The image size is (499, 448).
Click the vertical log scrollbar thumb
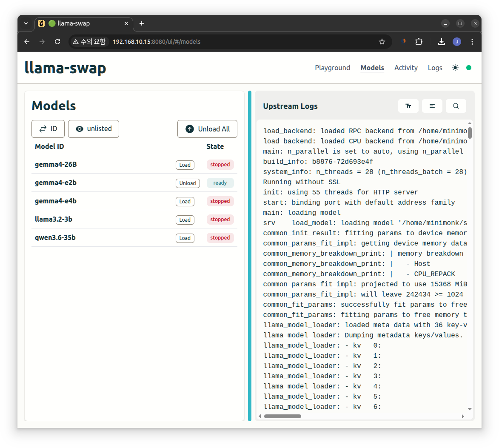click(470, 133)
